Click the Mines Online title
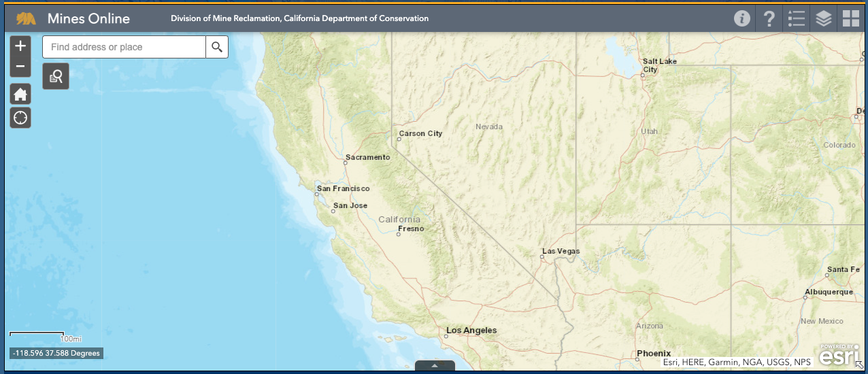The height and width of the screenshot is (374, 868). point(88,18)
